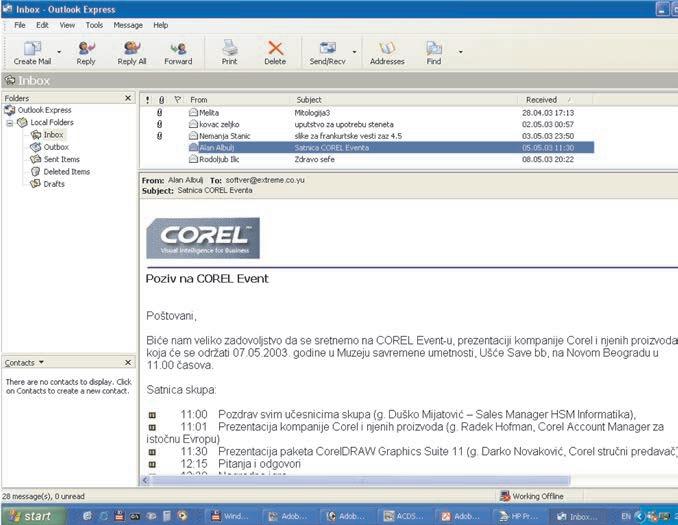Image resolution: width=678 pixels, height=525 pixels.
Task: Open the Create Mail stationery dropdown arrow
Action: pyautogui.click(x=59, y=52)
